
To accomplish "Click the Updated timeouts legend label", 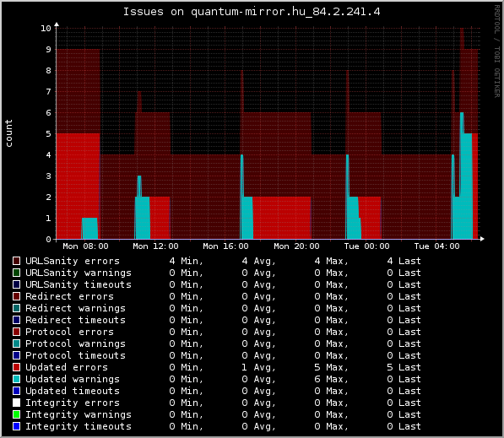I will point(73,391).
